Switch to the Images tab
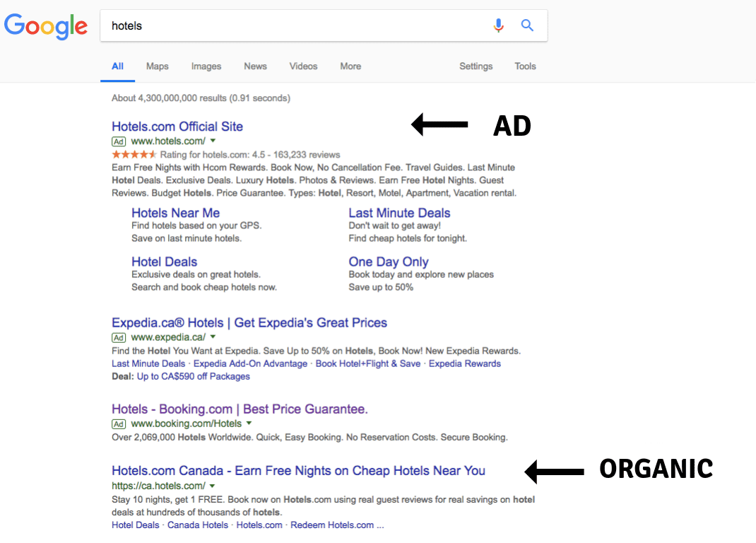Image resolution: width=756 pixels, height=543 pixels. pos(206,66)
